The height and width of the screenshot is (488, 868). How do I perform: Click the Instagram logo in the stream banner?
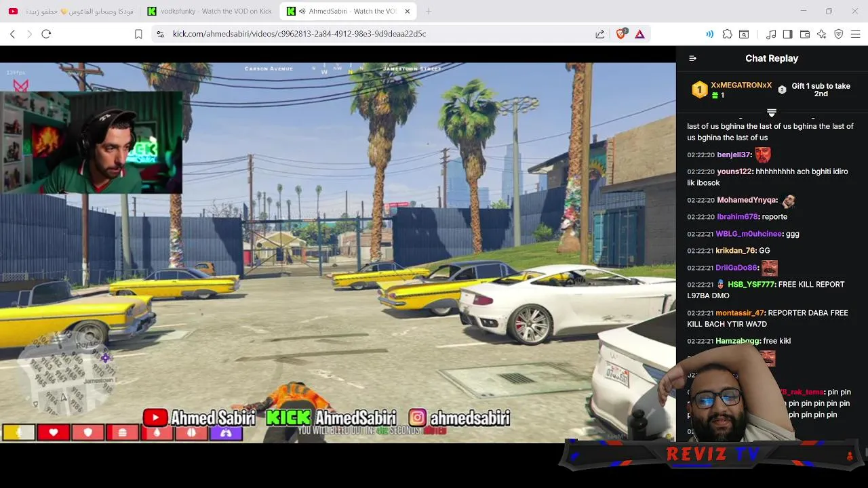[418, 418]
